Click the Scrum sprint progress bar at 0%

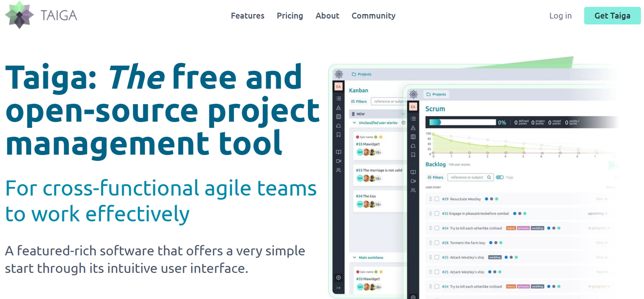(462, 122)
